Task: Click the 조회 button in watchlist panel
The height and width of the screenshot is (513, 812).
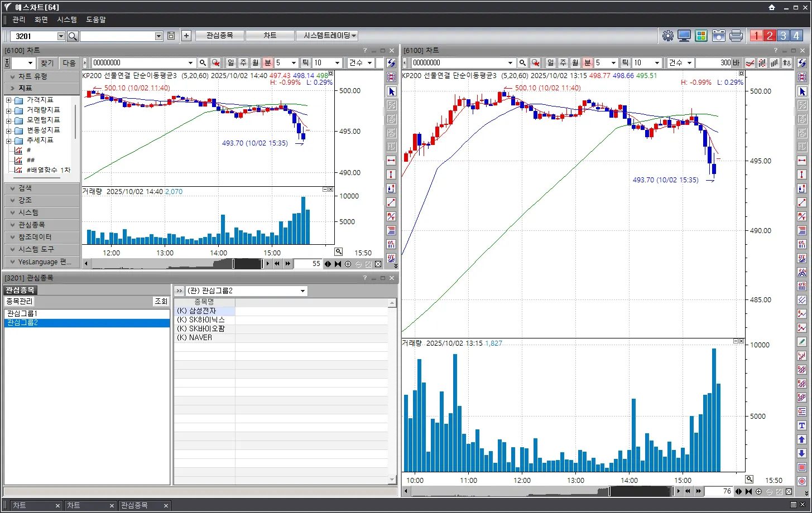Action: (161, 301)
